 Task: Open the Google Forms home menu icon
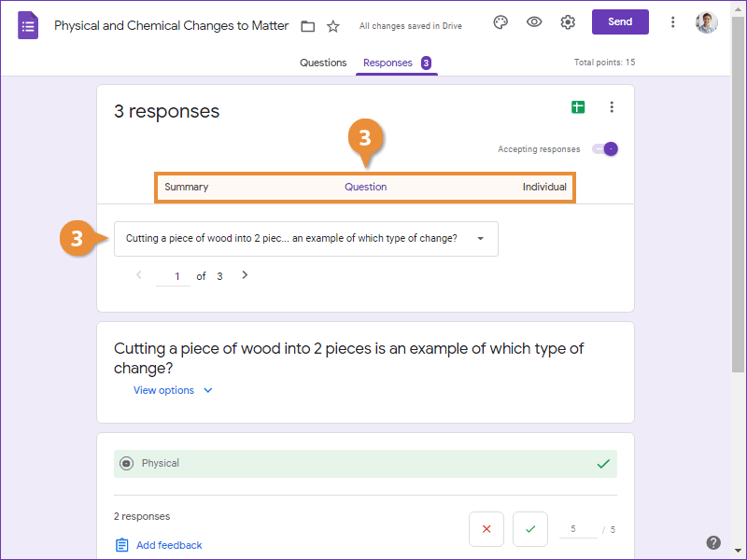(27, 25)
